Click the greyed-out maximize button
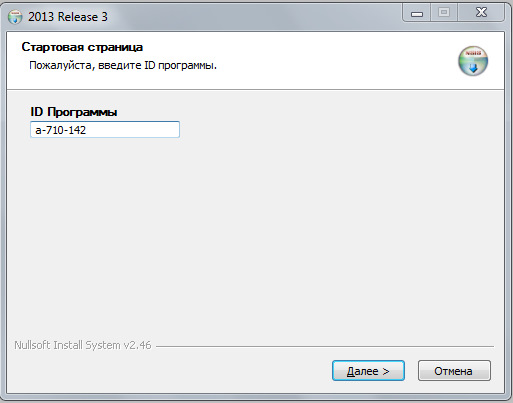Image resolution: width=513 pixels, height=403 pixels. coord(444,13)
